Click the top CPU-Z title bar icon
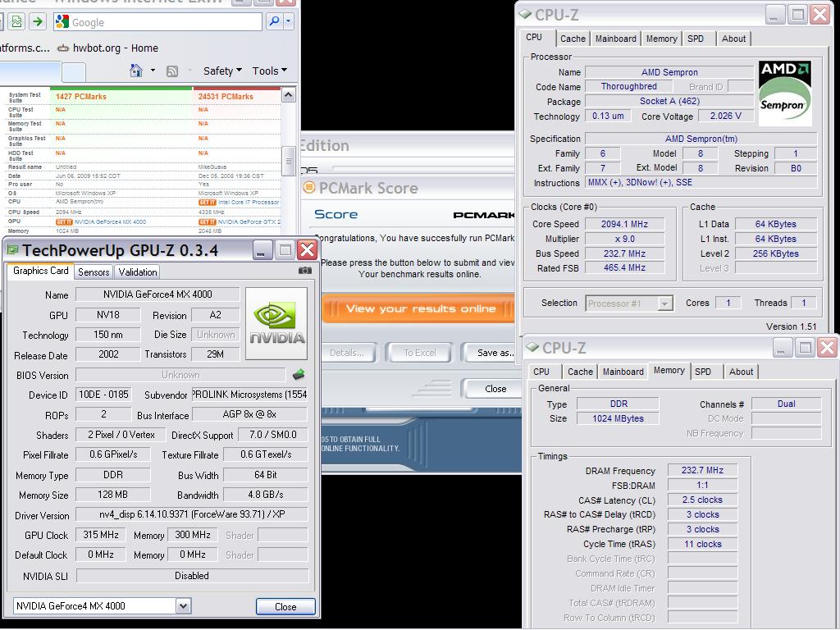Image resolution: width=840 pixels, height=630 pixels. (526, 14)
